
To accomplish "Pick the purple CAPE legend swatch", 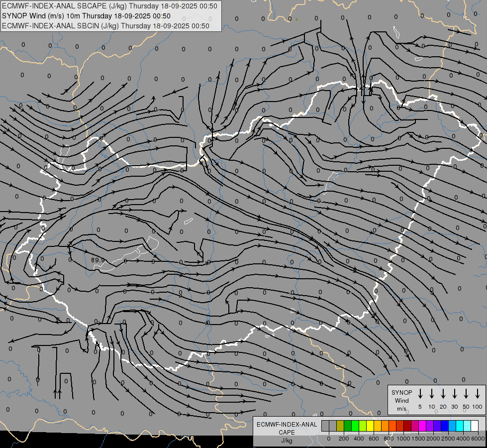I will click(430, 426).
